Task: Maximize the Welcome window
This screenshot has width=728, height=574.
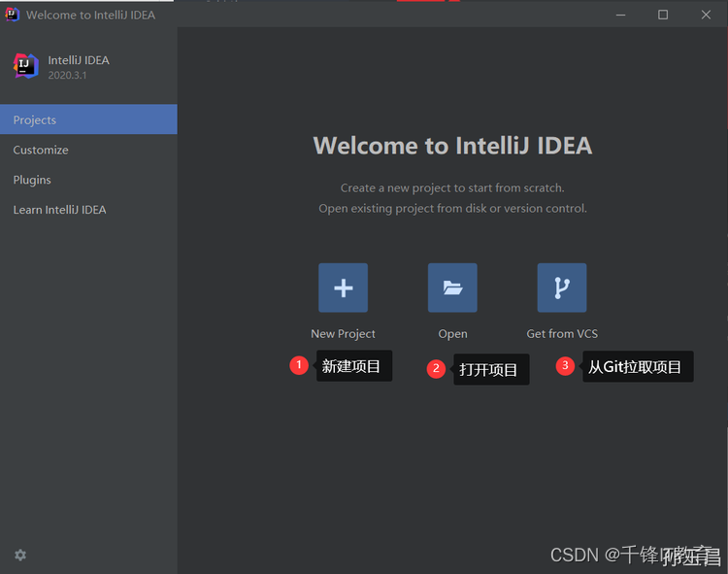Action: point(663,15)
